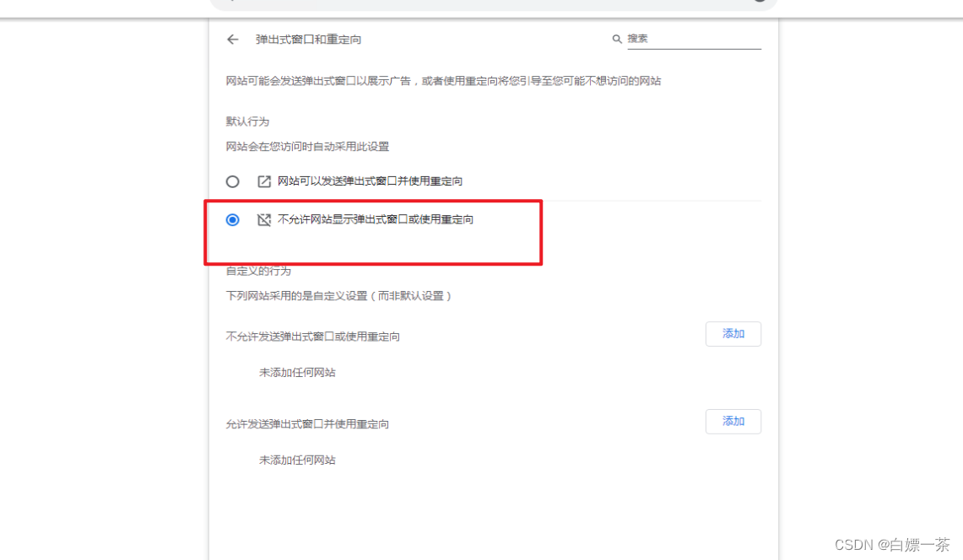The width and height of the screenshot is (963, 560).
Task: Click the crossed-out blocked pop-up icon
Action: (x=264, y=220)
